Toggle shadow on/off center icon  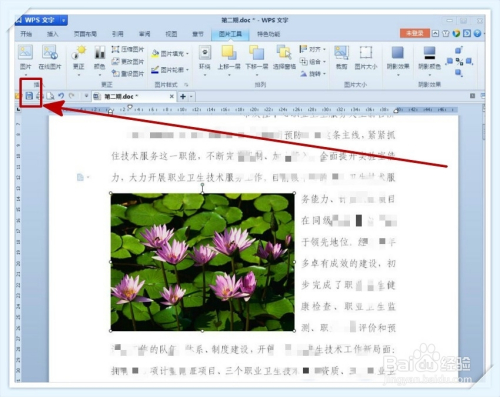coord(459,61)
